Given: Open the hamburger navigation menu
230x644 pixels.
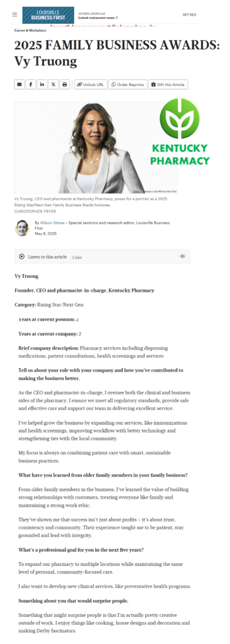Looking at the screenshot, I should [15, 15].
